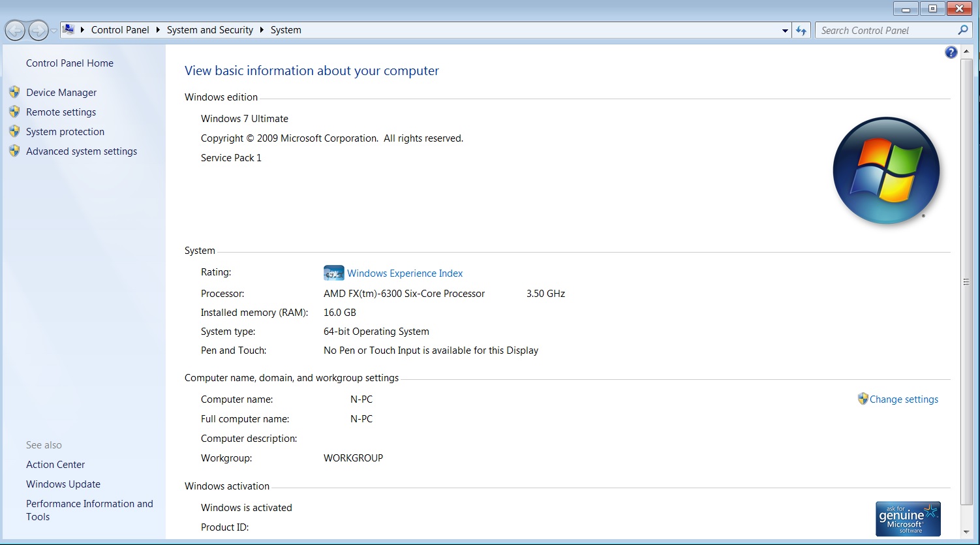Select the text 'Windows 7 Ultimate'
The width and height of the screenshot is (980, 545).
pos(245,119)
